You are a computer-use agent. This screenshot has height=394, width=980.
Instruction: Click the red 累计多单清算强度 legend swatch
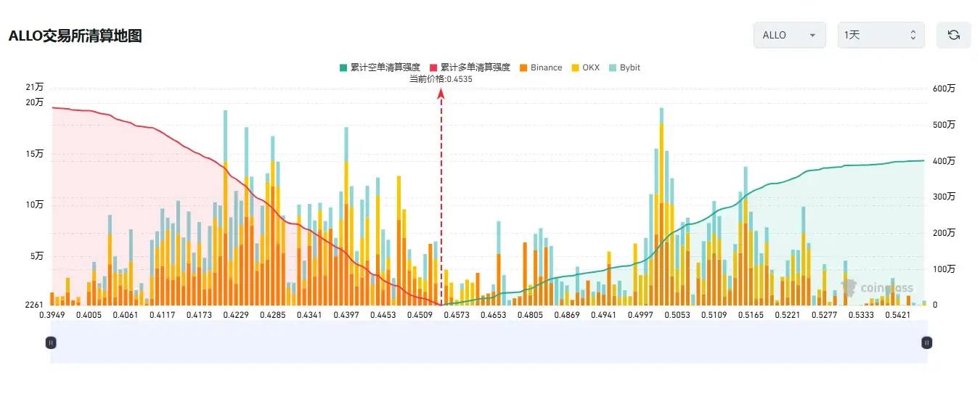pyautogui.click(x=433, y=67)
